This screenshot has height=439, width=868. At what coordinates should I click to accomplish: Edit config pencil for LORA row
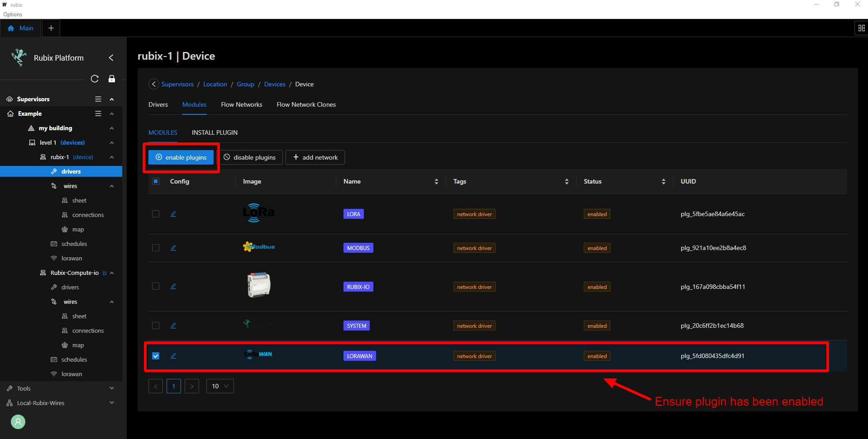tap(173, 214)
